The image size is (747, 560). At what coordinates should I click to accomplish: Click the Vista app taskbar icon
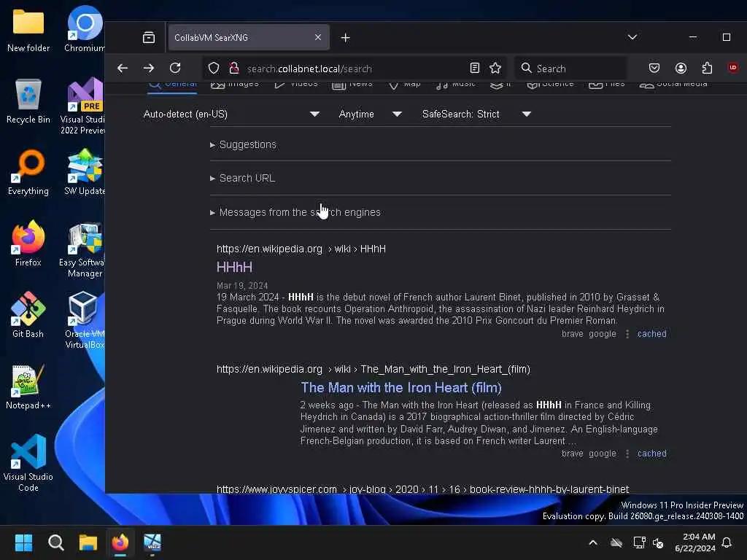152,542
